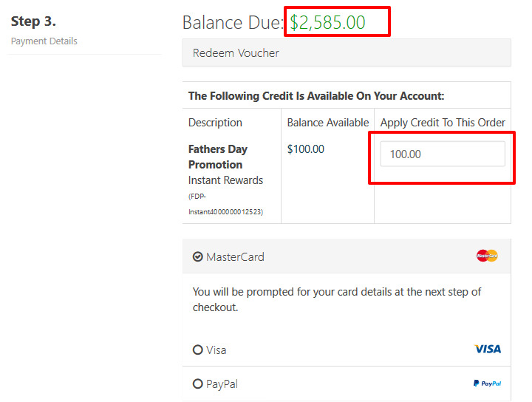
Task: Click the Apply Credit amount input field
Action: (443, 154)
